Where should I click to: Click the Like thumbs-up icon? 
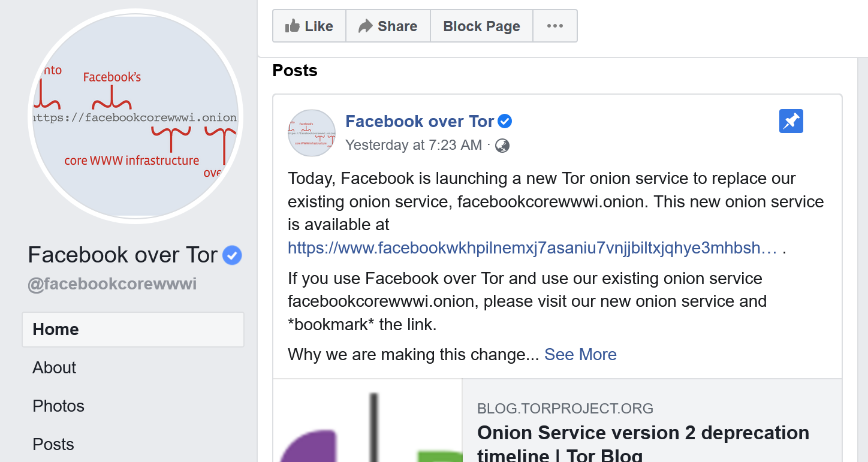(x=294, y=25)
